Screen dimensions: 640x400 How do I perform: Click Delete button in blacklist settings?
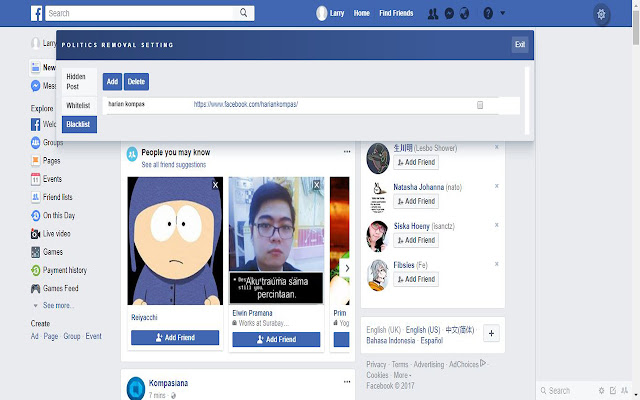(136, 82)
